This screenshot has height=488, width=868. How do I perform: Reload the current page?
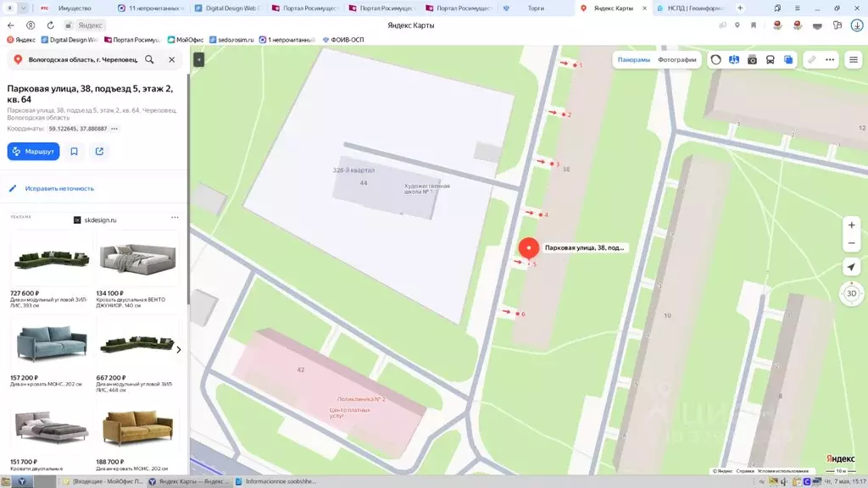(50, 25)
